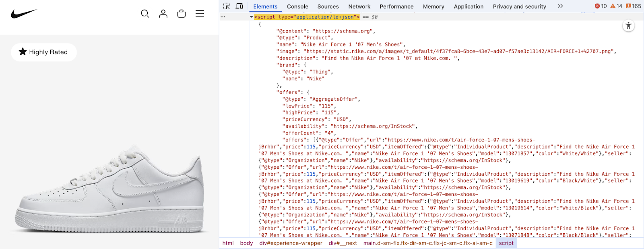Click the ellipsis beside the script node
The height and width of the screenshot is (249, 644).
click(x=223, y=17)
